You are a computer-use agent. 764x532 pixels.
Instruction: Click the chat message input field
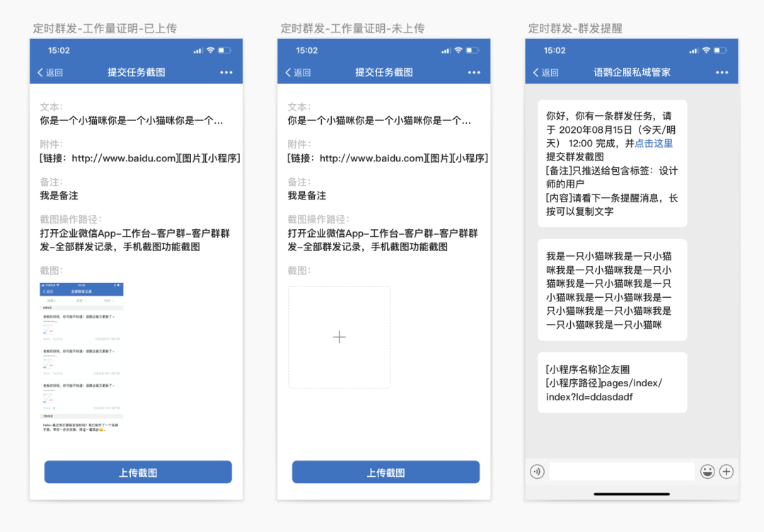(x=621, y=471)
